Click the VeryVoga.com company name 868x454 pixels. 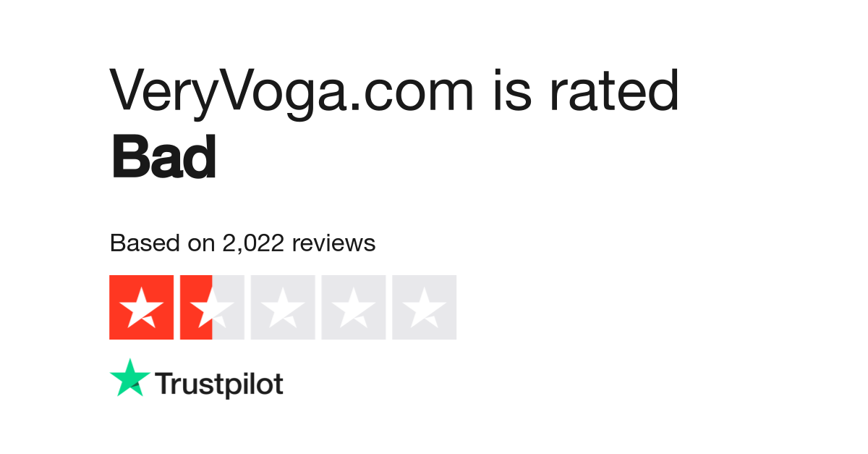click(292, 93)
